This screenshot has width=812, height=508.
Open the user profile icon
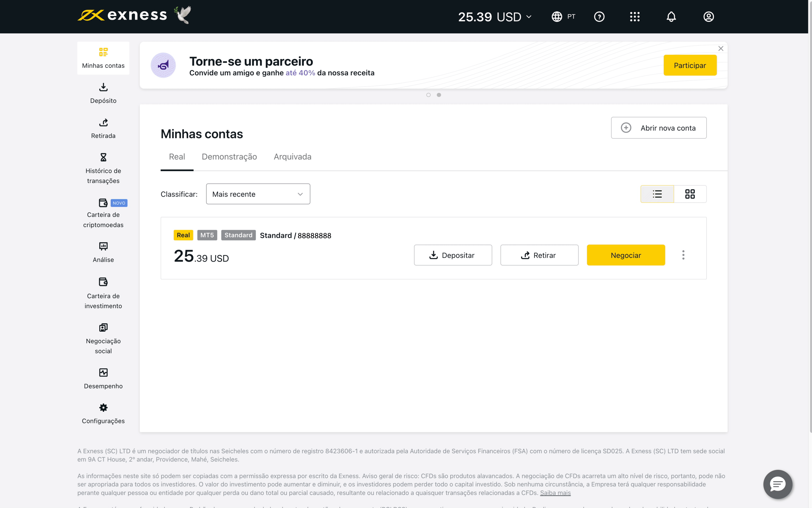point(708,16)
